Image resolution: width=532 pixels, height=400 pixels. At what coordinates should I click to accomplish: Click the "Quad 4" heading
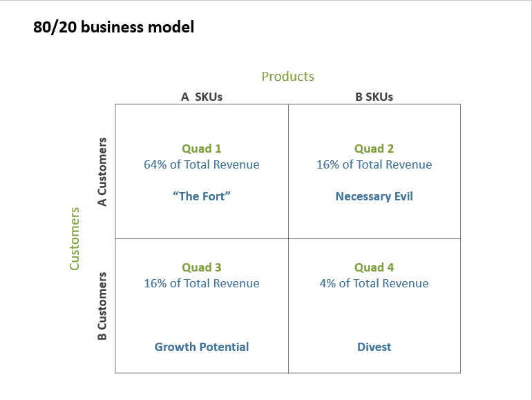point(374,267)
